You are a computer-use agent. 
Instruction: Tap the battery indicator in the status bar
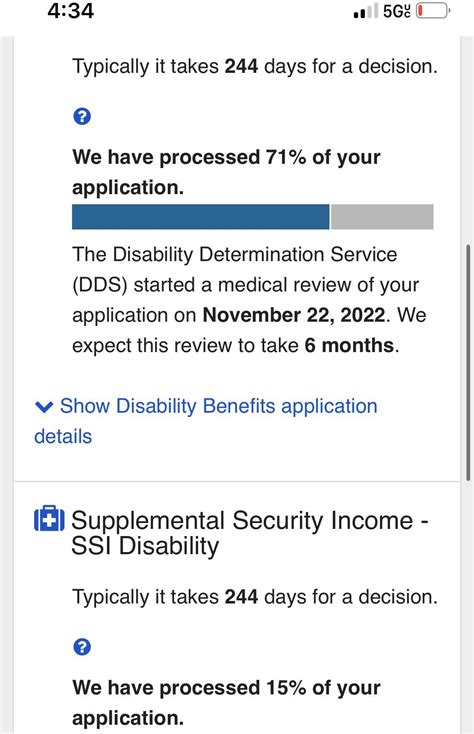pos(433,10)
